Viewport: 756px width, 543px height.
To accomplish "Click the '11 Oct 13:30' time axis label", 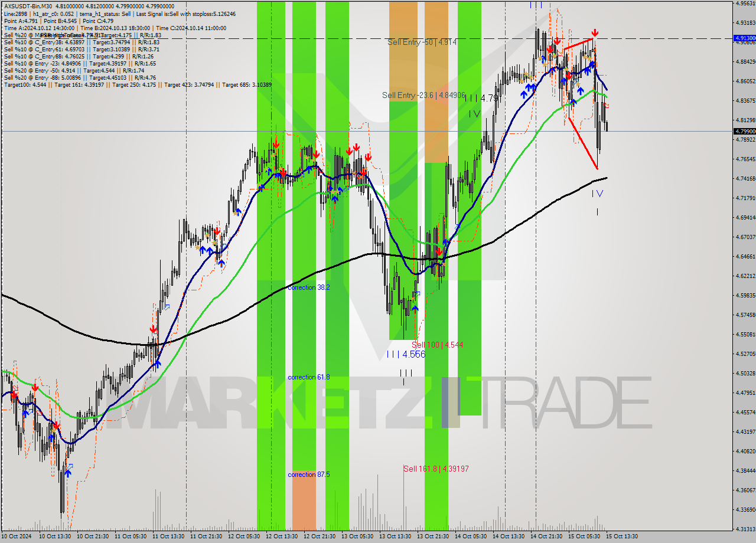I will click(x=168, y=537).
